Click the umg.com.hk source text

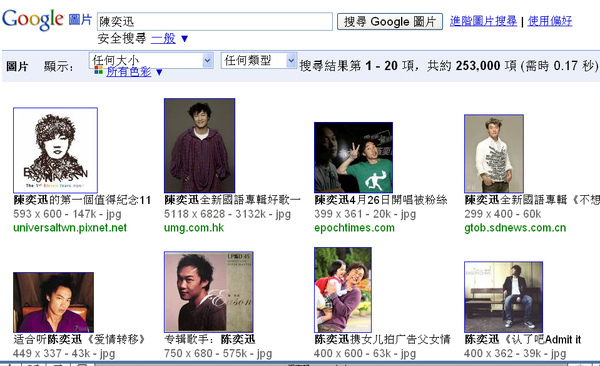coord(194,228)
